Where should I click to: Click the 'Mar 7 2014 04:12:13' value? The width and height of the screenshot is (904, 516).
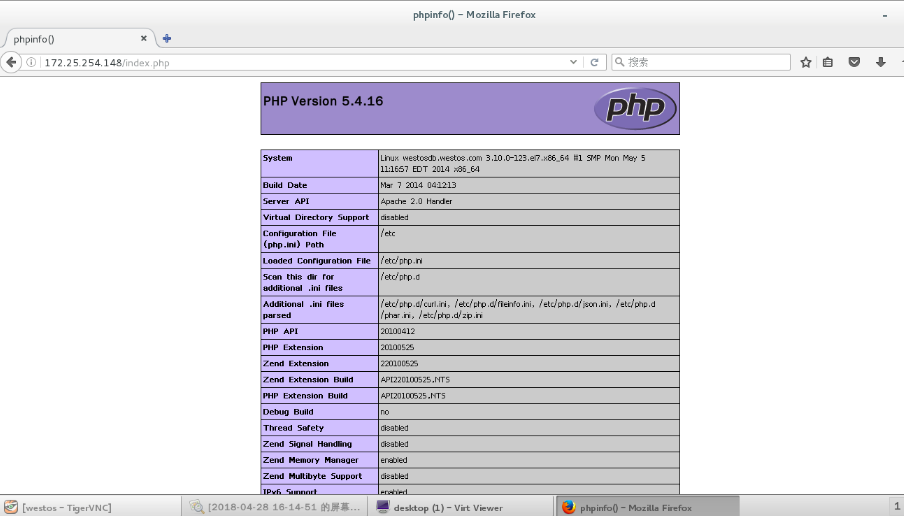tap(418, 185)
